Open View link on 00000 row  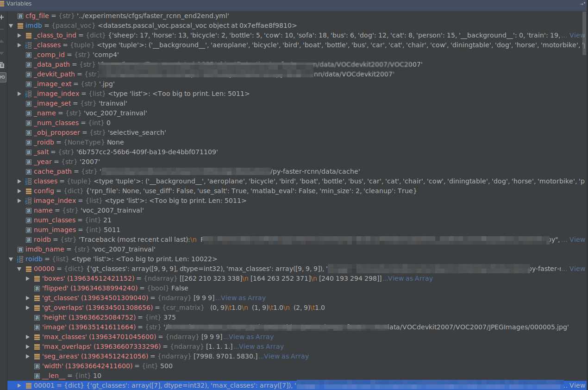pyautogui.click(x=577, y=269)
